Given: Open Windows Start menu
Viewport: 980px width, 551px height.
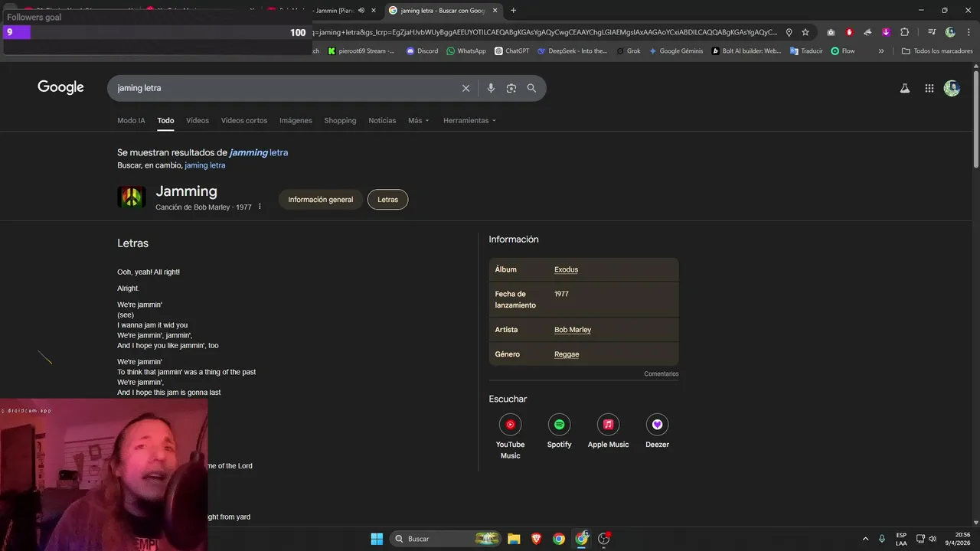Looking at the screenshot, I should point(377,539).
